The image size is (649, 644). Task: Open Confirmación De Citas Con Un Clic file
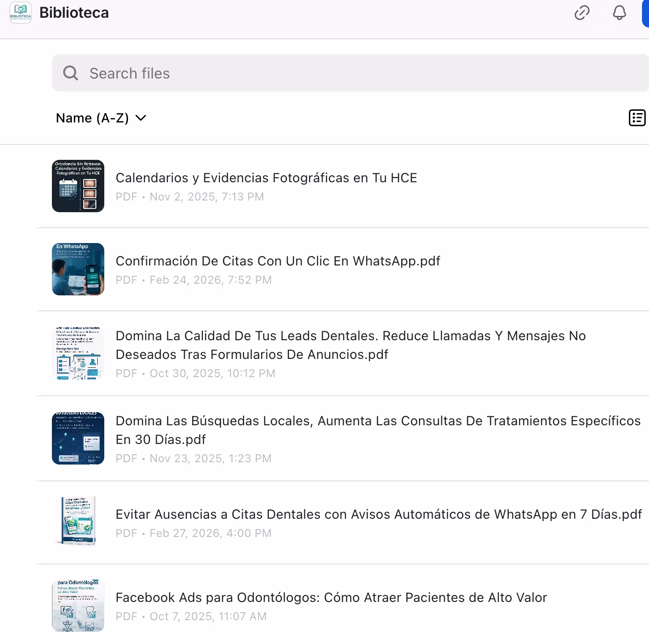tap(278, 261)
